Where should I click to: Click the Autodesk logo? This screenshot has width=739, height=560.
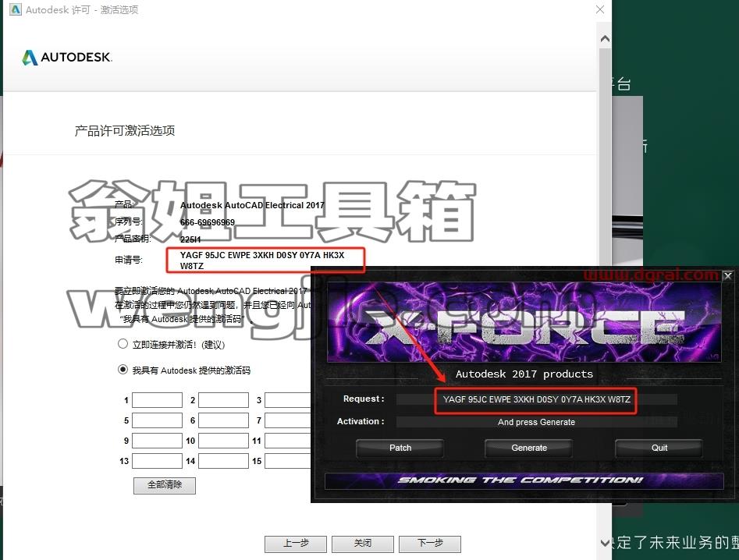click(67, 57)
